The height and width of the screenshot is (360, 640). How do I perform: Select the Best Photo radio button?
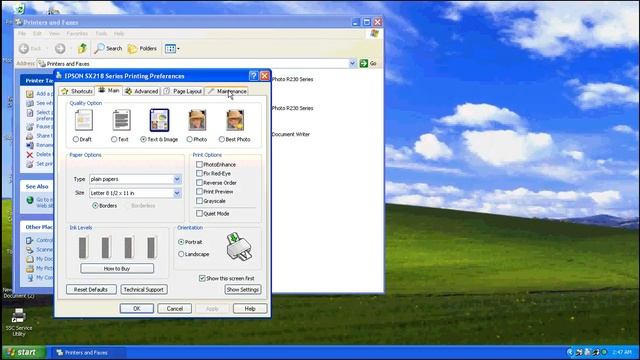point(222,139)
